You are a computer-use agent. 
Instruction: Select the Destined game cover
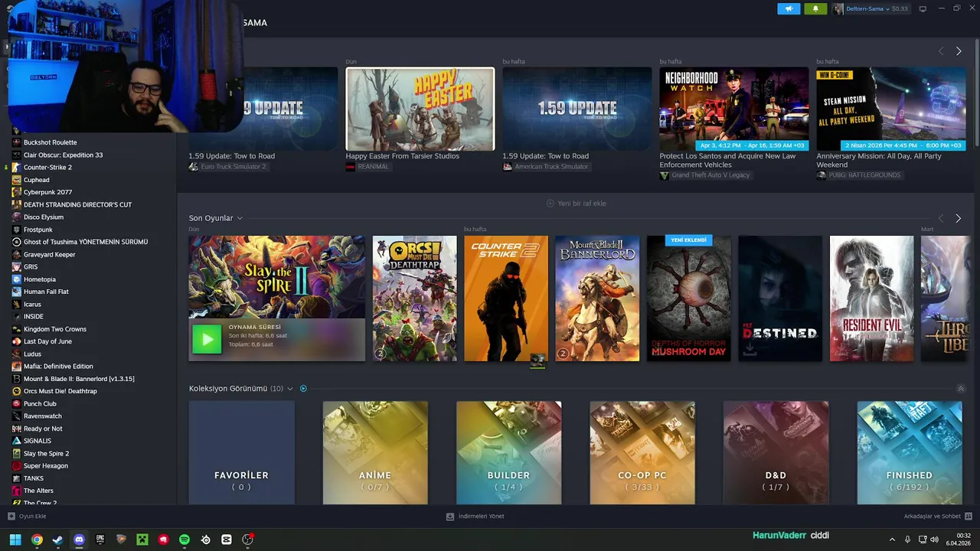780,298
